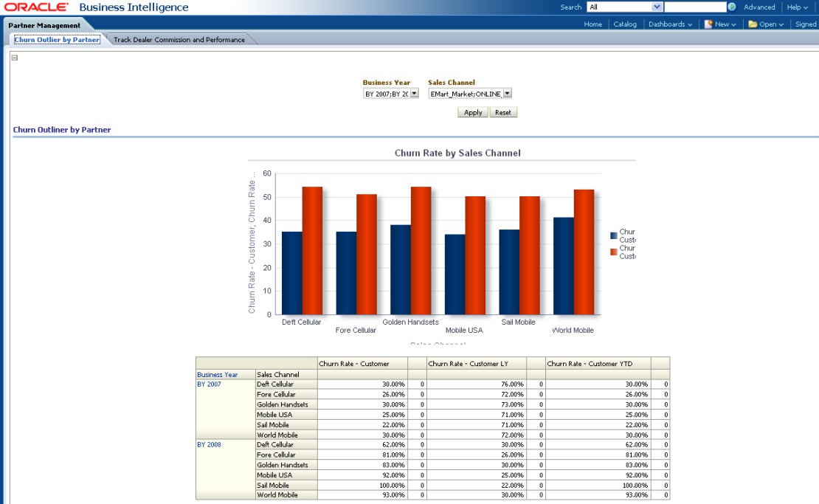Viewport: 819px width, 504px height.
Task: Click the Partner Management dashboard title
Action: click(x=44, y=25)
